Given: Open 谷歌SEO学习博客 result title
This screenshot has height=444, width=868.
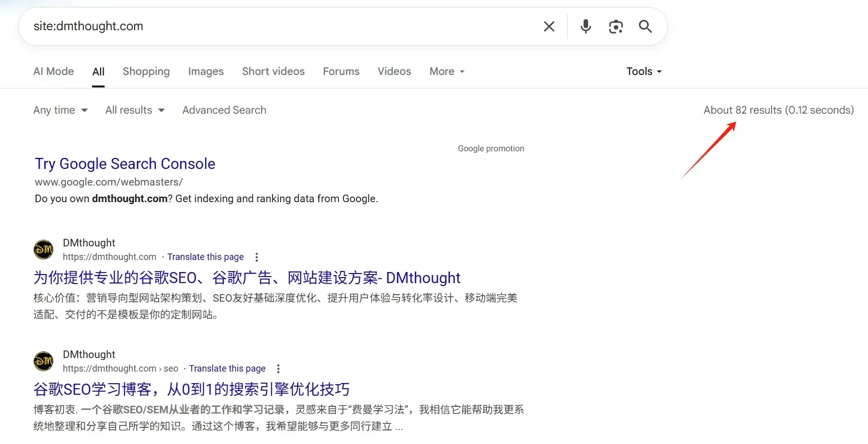Looking at the screenshot, I should tap(191, 389).
